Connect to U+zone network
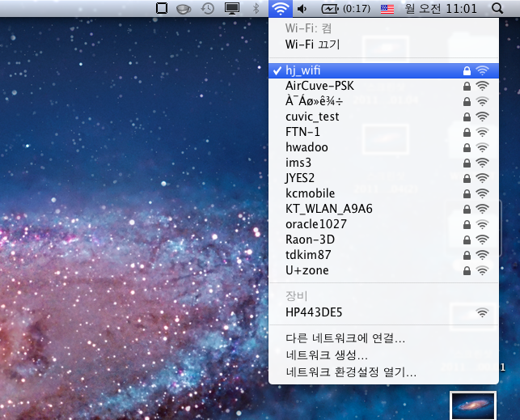Viewport: 520px width, 420px height. [383, 270]
